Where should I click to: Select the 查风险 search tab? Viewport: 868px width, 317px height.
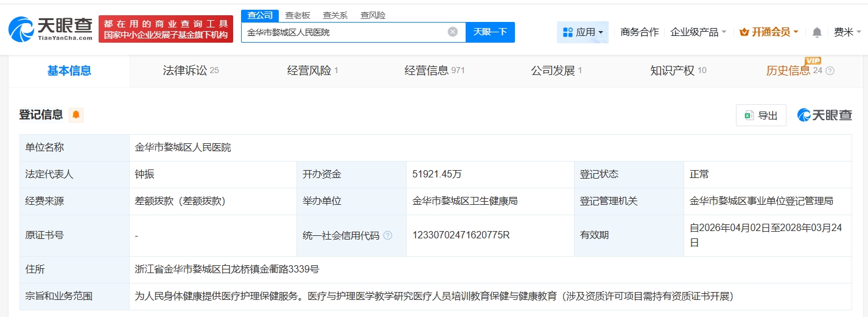[x=373, y=15]
